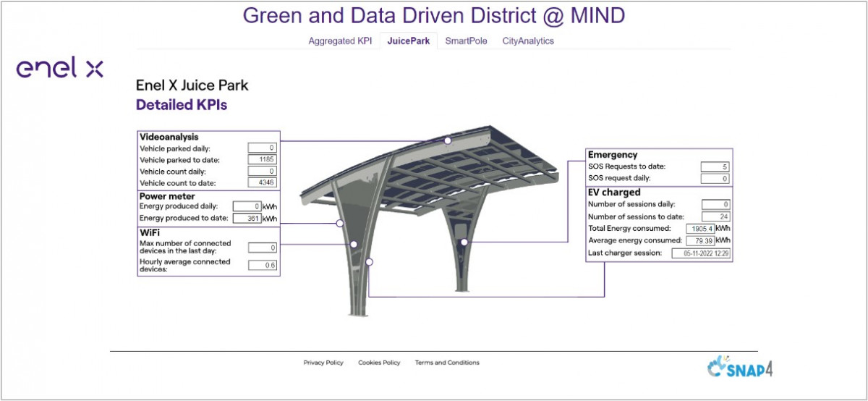
Task: Click the EV charger hotspot on right pillar
Action: [464, 242]
